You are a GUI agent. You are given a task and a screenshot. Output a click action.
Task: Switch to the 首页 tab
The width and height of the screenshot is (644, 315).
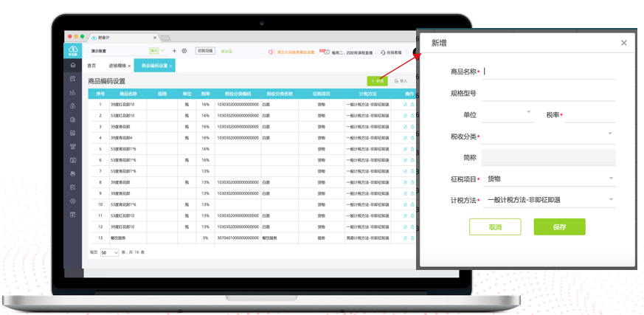(91, 66)
